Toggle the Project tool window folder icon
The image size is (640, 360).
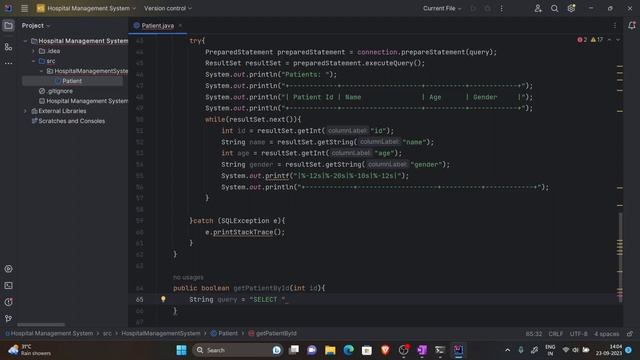(8, 26)
